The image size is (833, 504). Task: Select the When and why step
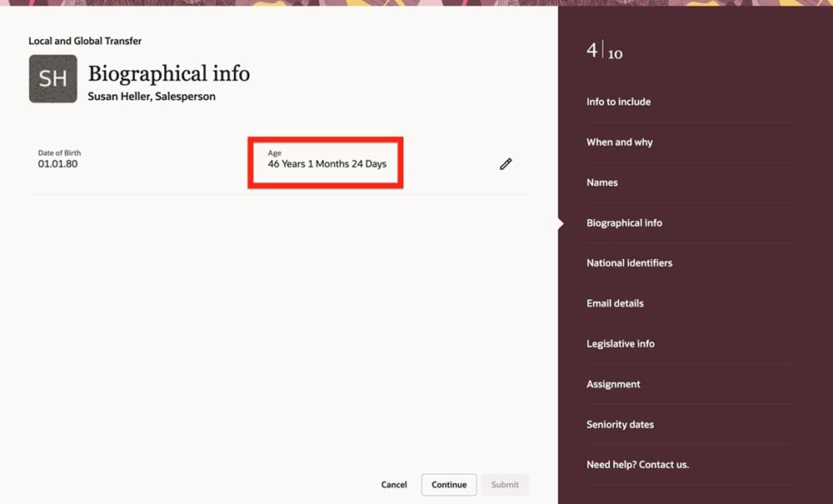619,142
